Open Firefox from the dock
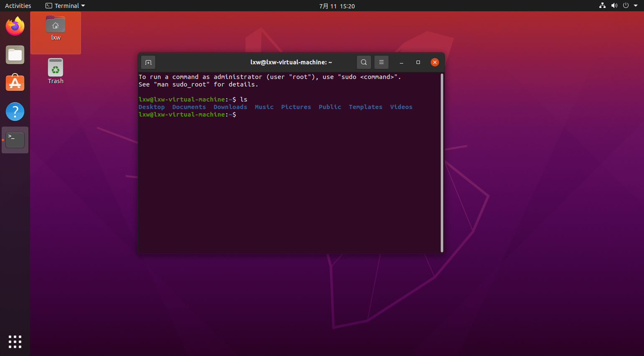644x356 pixels. (x=15, y=26)
